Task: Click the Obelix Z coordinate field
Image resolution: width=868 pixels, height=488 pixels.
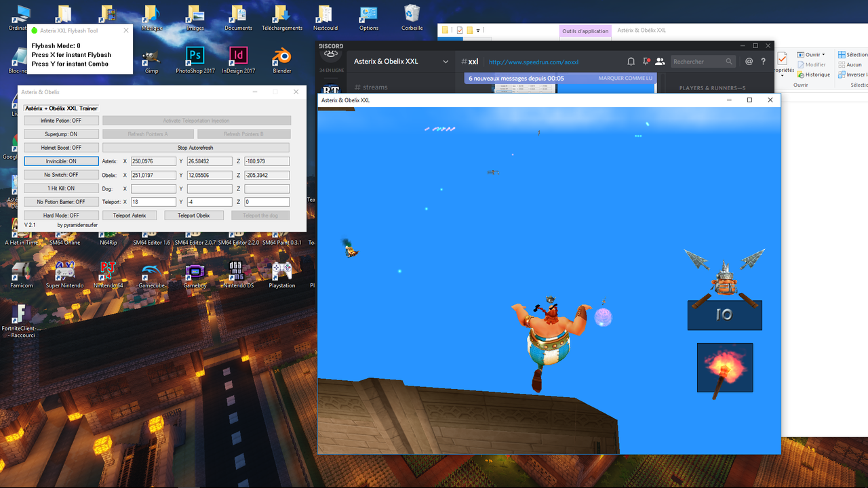Action: click(x=267, y=175)
